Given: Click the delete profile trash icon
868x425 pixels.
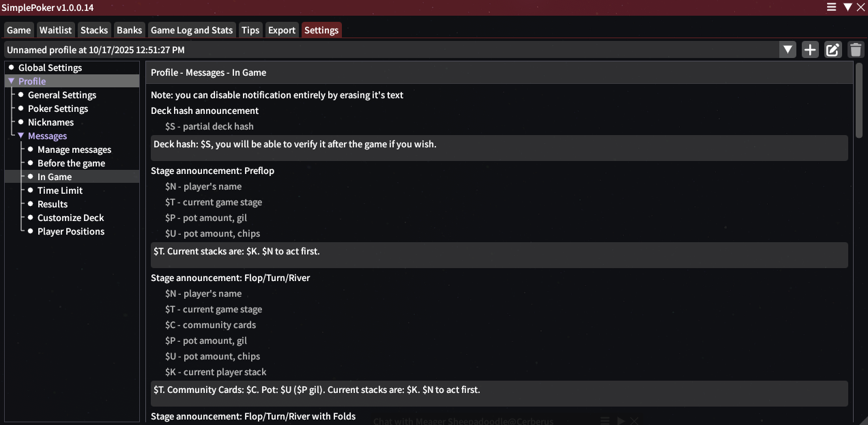Looking at the screenshot, I should coord(856,50).
